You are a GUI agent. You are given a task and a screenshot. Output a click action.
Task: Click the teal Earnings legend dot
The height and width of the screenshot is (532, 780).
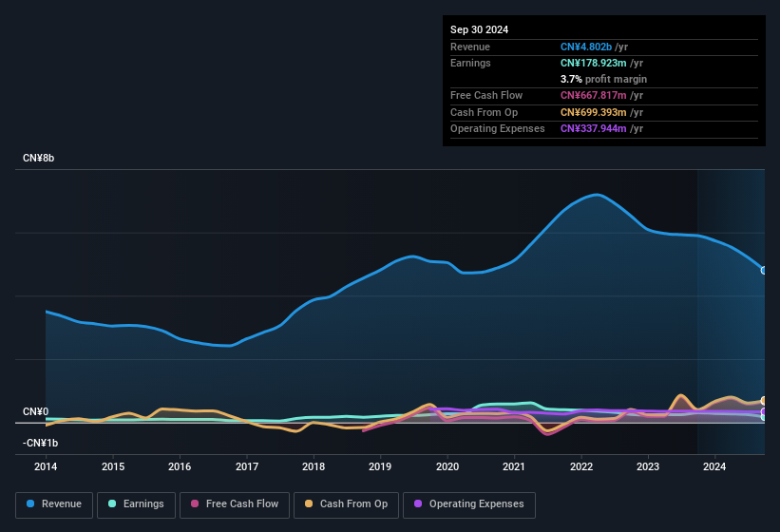click(113, 504)
